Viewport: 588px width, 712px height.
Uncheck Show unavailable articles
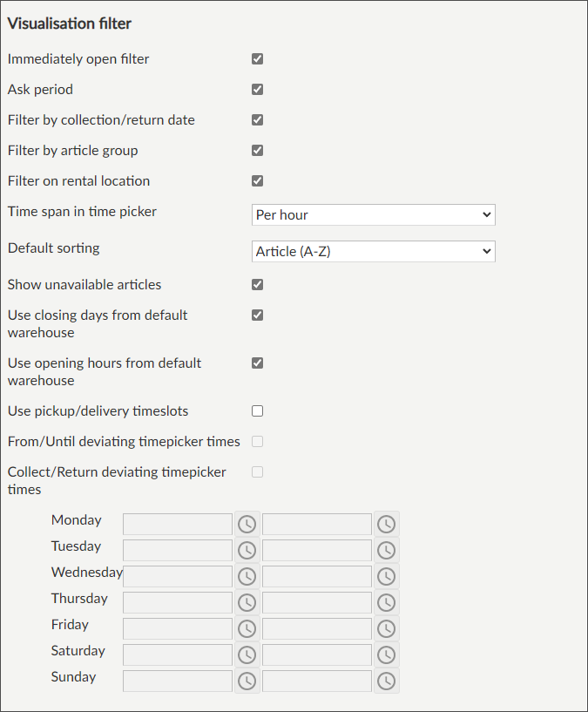(257, 285)
